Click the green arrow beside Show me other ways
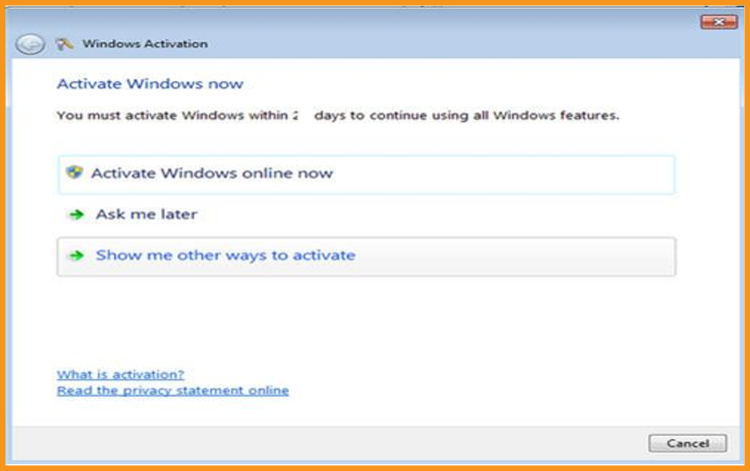 76,256
